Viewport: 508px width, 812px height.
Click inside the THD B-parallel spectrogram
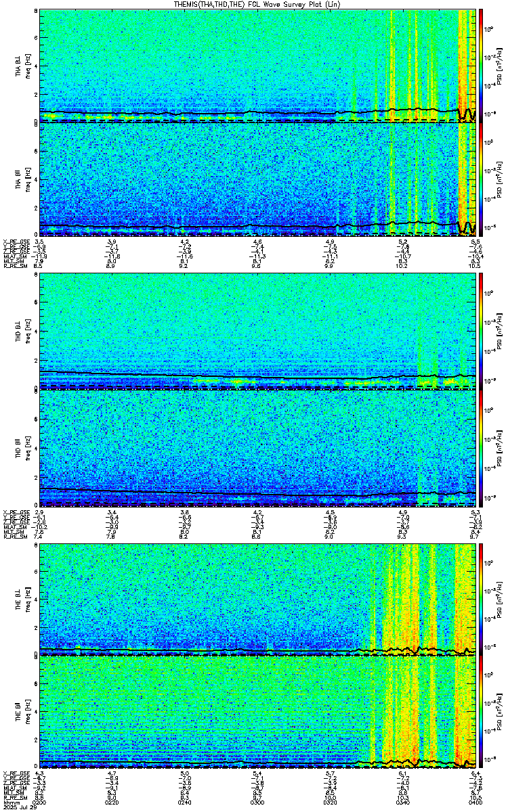coord(257,447)
